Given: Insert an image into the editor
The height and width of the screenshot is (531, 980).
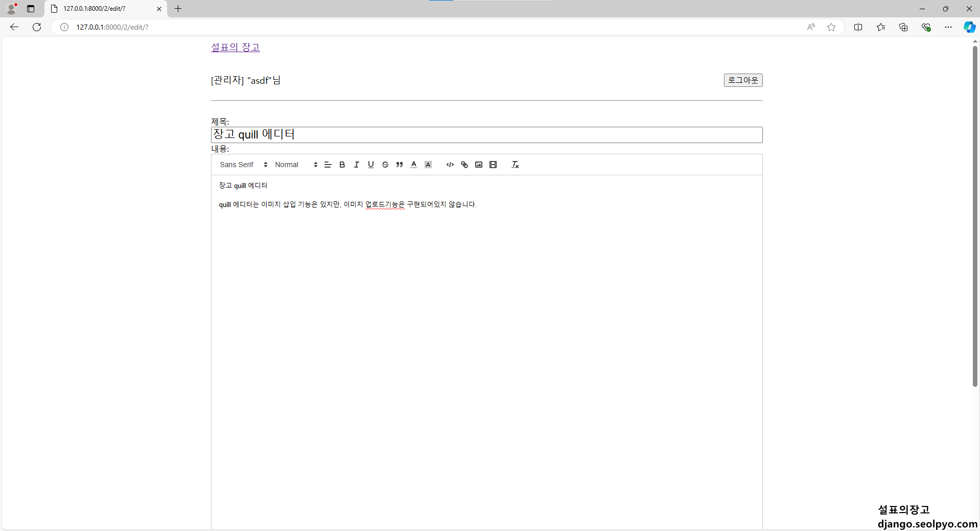Looking at the screenshot, I should tap(479, 165).
